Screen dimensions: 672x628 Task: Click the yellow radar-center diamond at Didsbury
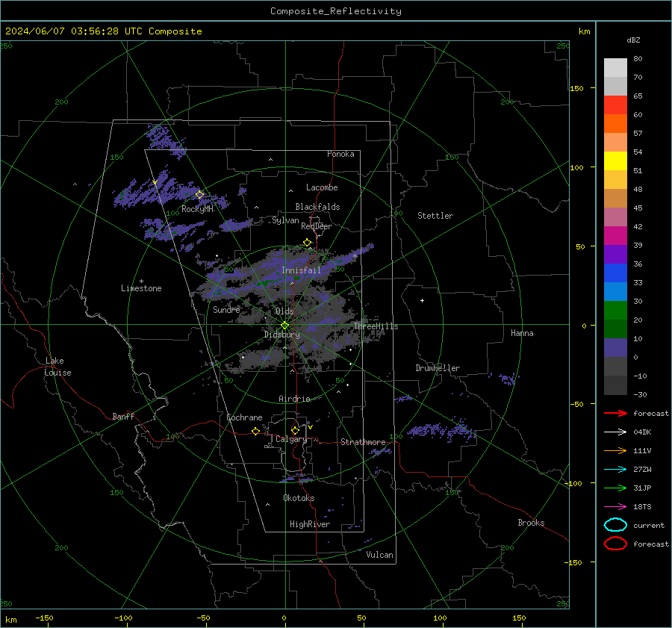tap(285, 326)
